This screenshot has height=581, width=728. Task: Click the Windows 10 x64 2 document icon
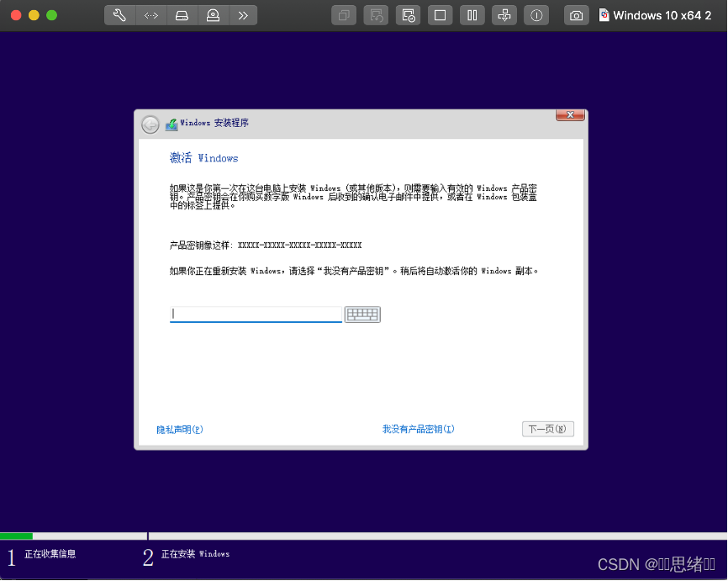pyautogui.click(x=604, y=15)
